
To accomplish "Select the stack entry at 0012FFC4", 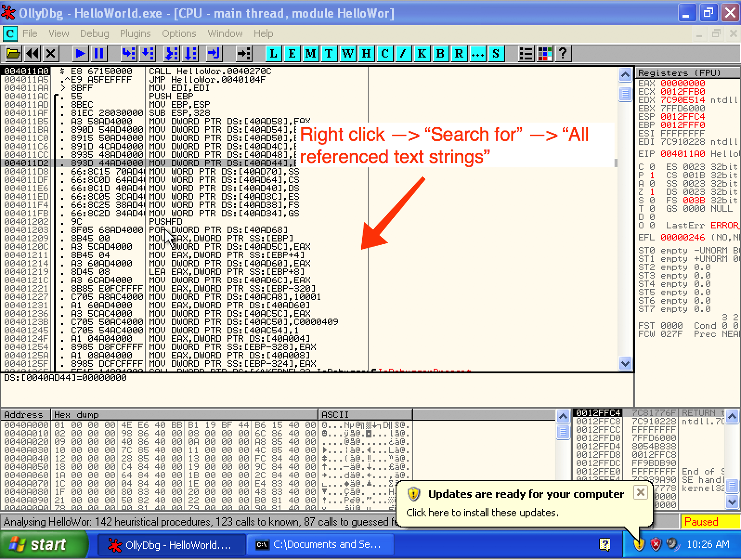I will 649,413.
